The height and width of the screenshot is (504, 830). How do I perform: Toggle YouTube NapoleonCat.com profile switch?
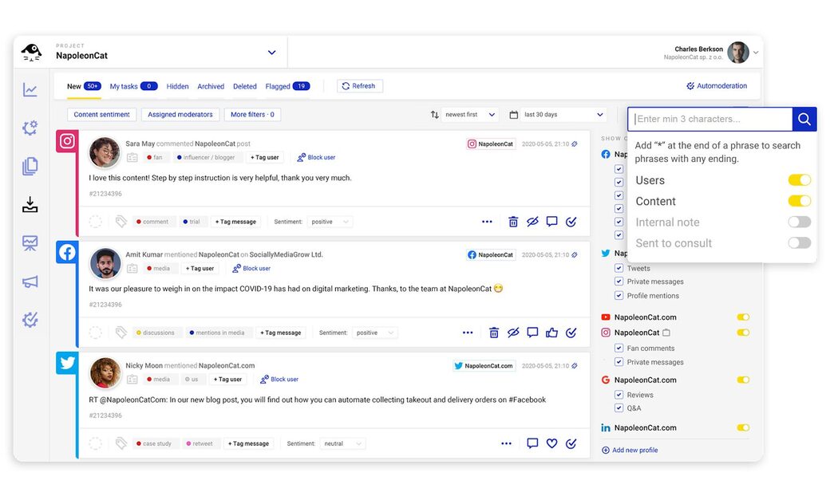(x=743, y=317)
